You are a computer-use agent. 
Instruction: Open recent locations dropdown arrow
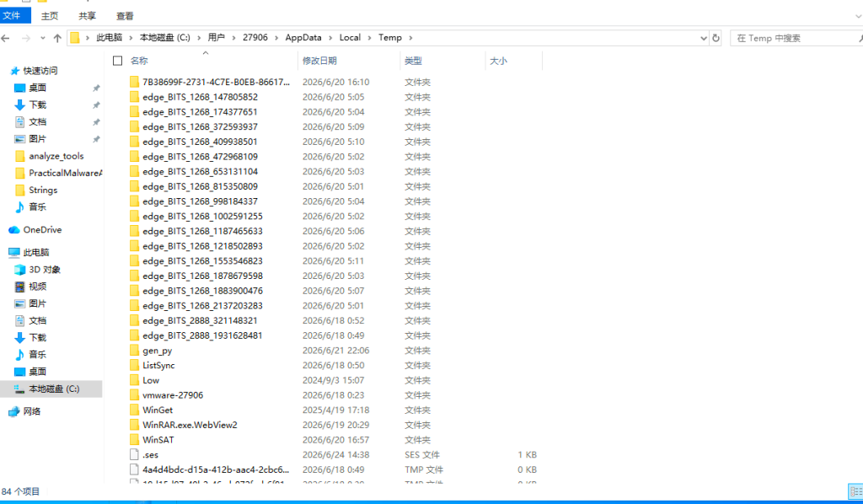tap(43, 38)
